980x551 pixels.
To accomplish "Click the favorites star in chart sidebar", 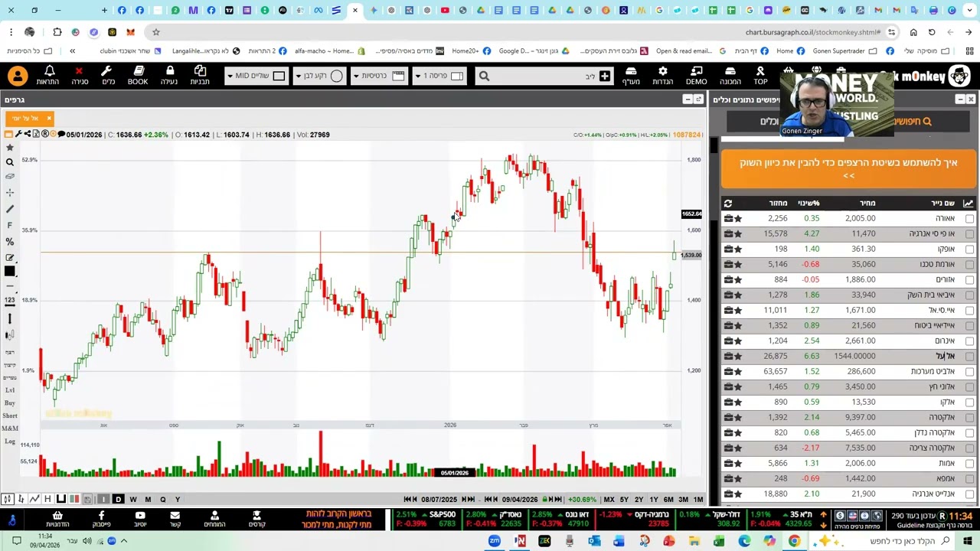I will coord(10,147).
